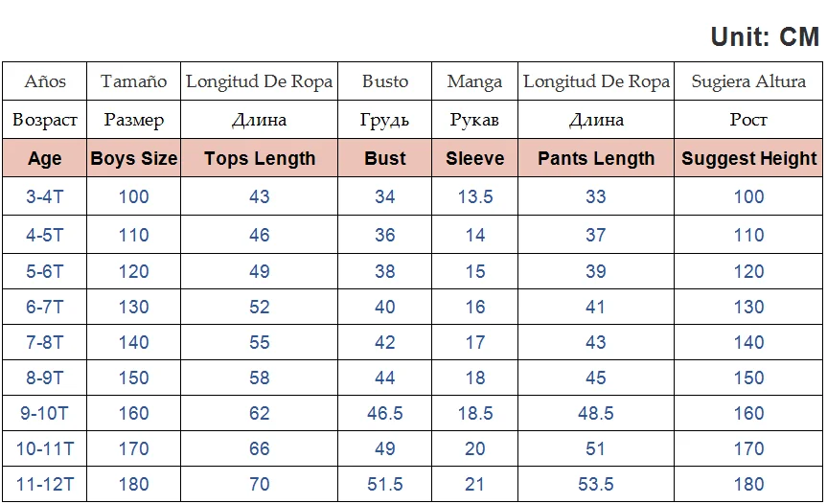Select the 'Tops Length' header cell
The image size is (827, 504).
pyautogui.click(x=260, y=159)
